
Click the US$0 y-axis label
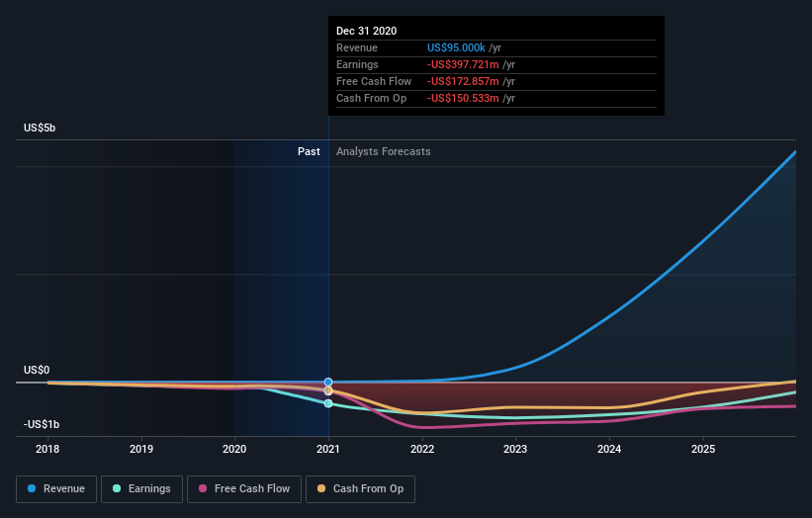click(x=37, y=370)
